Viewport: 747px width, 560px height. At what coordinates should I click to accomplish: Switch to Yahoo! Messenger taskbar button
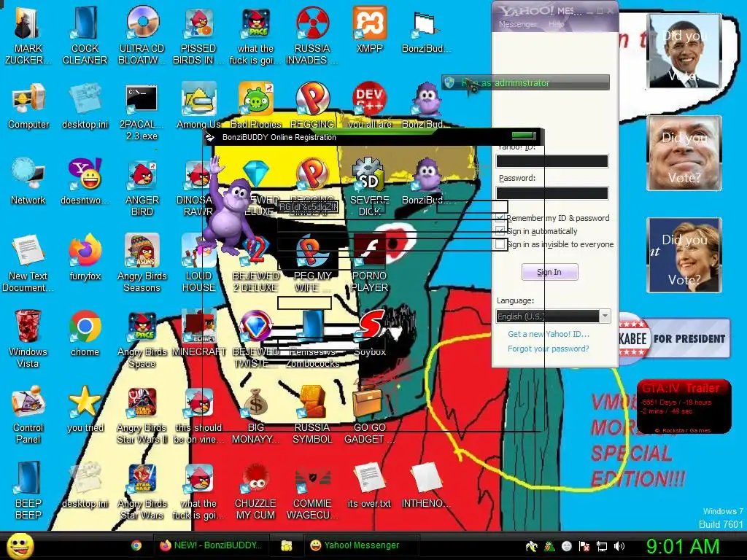[x=362, y=545]
